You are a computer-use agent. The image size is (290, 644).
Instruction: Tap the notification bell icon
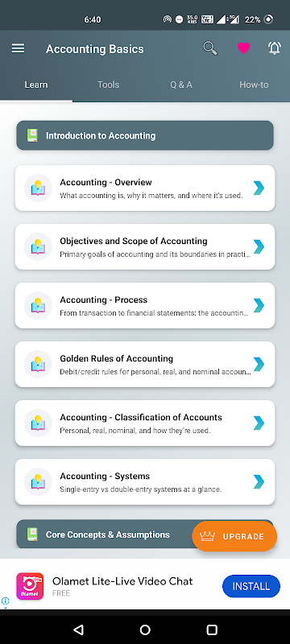pos(275,48)
